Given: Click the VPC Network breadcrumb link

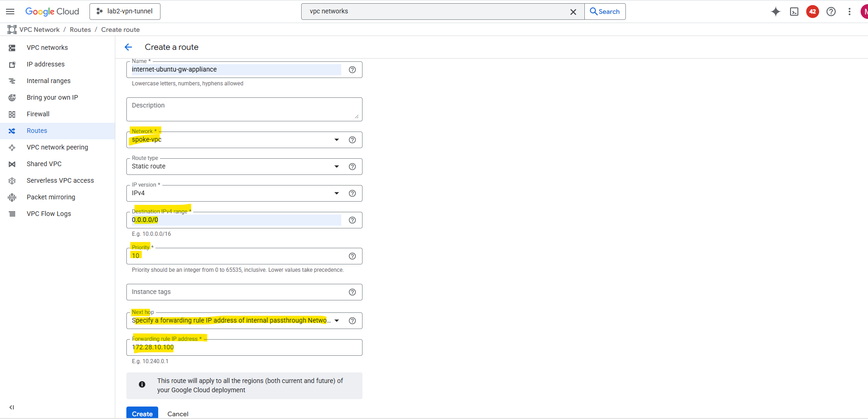Looking at the screenshot, I should coord(40,30).
